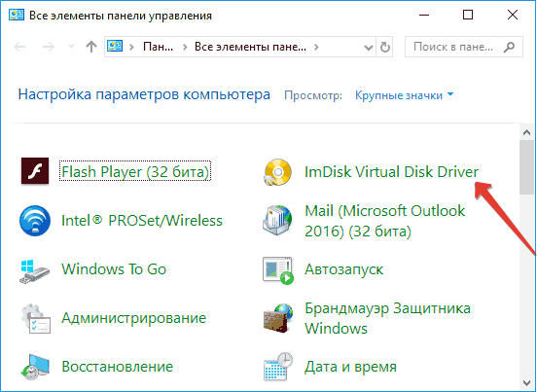Open Брандмауэр Защитника Windows link
The height and width of the screenshot is (392, 537).
pos(388,318)
